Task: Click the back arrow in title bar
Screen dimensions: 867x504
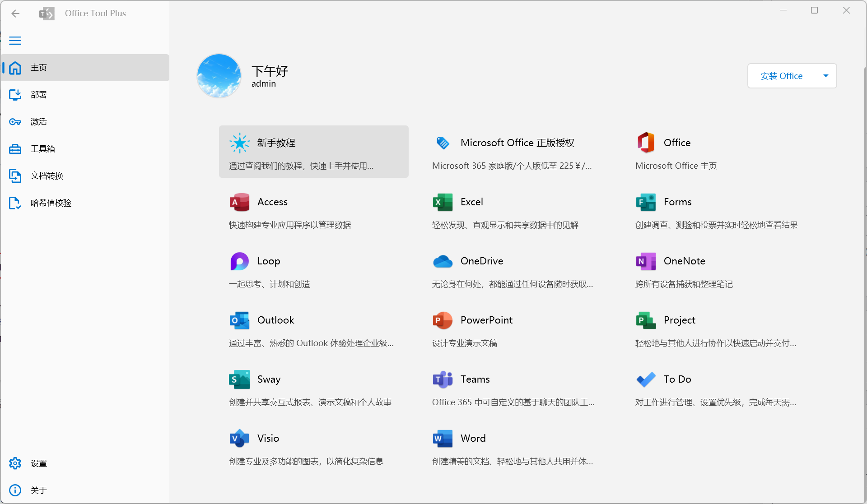Action: click(x=15, y=14)
